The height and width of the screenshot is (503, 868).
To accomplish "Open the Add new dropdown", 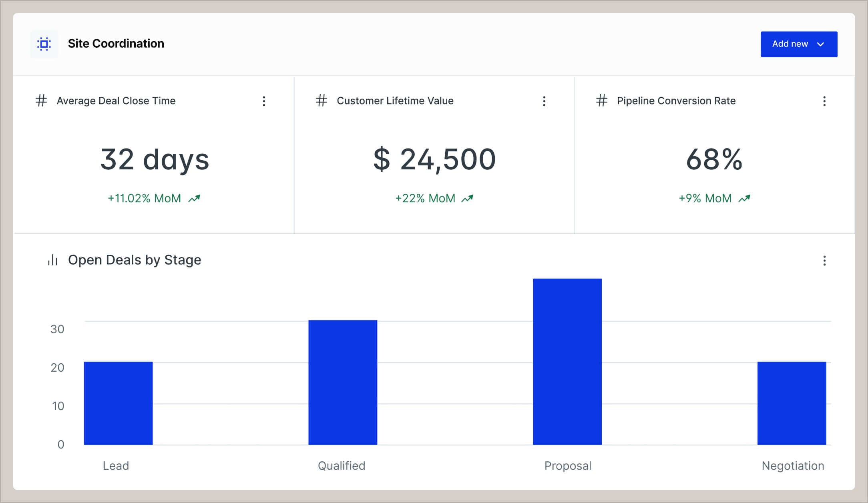I will [820, 44].
